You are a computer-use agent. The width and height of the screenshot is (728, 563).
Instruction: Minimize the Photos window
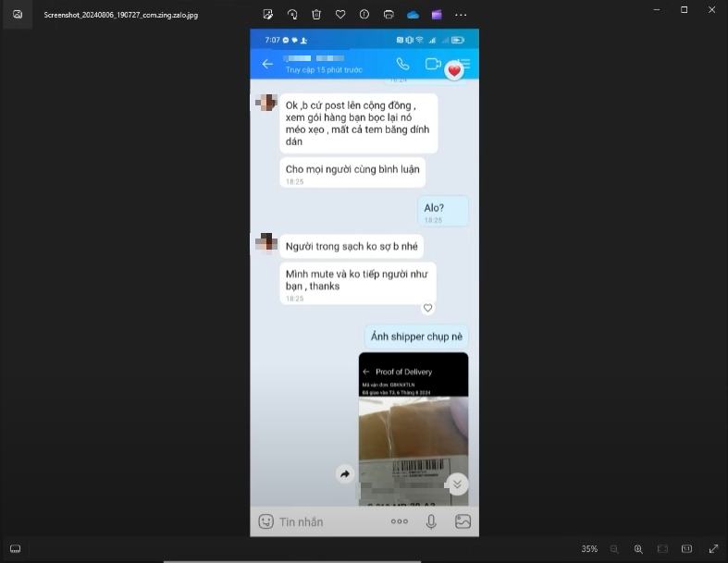pos(652,9)
